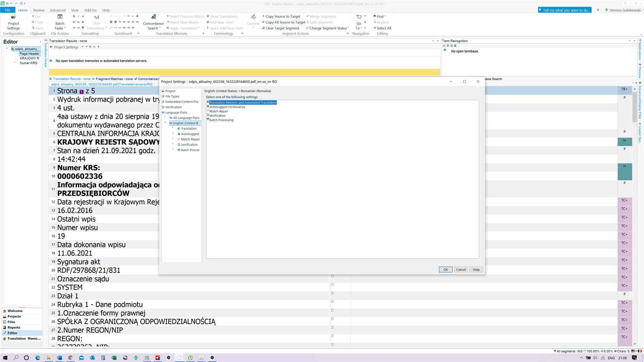Click the Tell me what you want to do box
This screenshot has width=644, height=362.
click(x=565, y=10)
